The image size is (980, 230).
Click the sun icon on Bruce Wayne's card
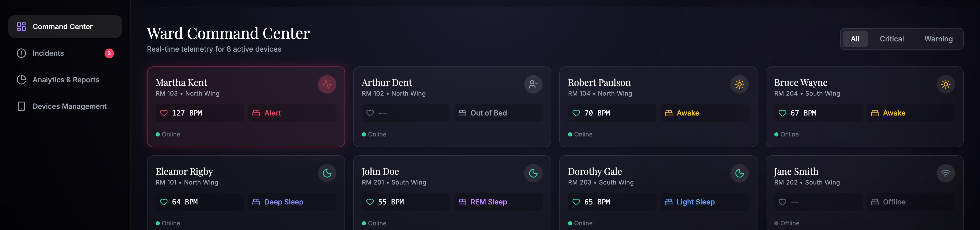(x=945, y=84)
